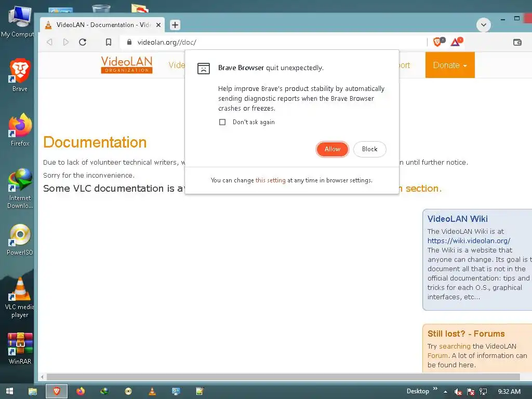532x399 pixels.
Task: Click the VideoLAN Organization logo
Action: click(127, 64)
